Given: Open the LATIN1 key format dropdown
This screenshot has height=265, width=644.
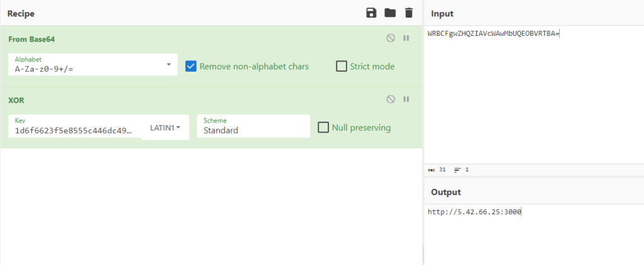Looking at the screenshot, I should click(165, 127).
